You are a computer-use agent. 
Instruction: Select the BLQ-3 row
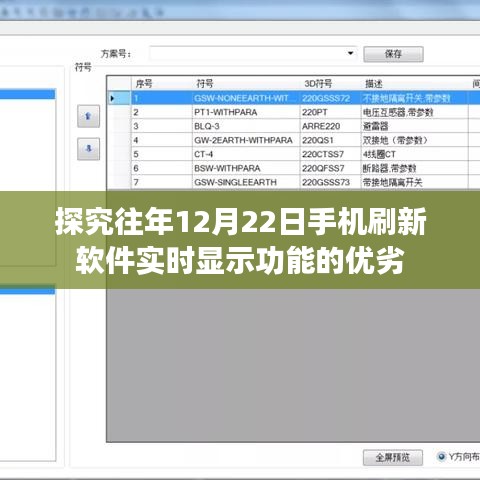293,126
